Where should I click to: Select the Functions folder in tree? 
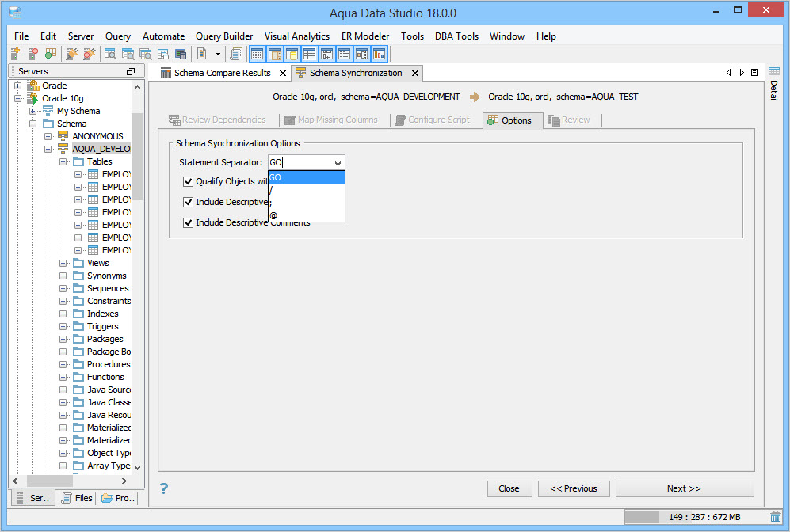(105, 377)
